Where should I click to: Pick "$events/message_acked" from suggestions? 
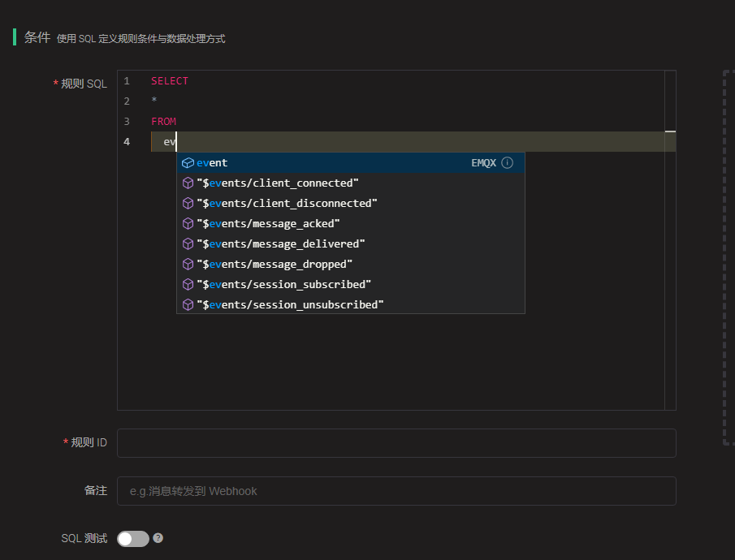[351, 223]
